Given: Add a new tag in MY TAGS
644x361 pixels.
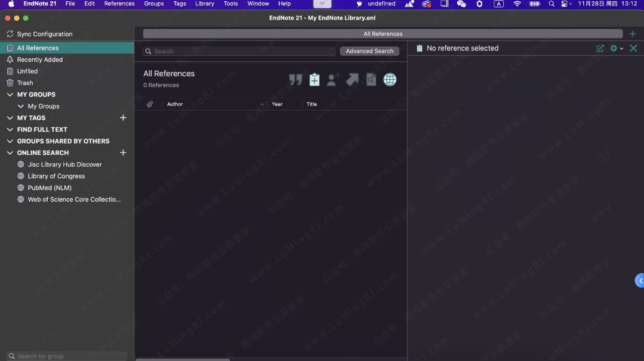Looking at the screenshot, I should (123, 118).
